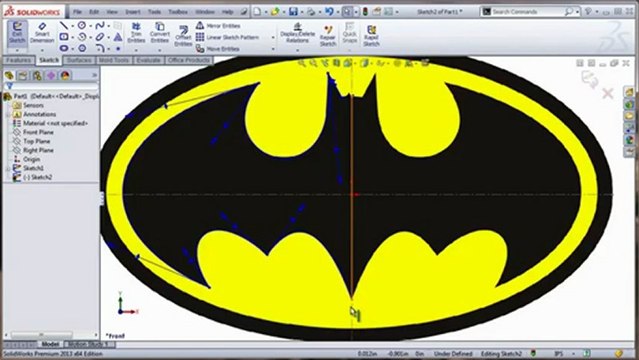Open the Insert menu
This screenshot has width=639, height=360.
click(x=133, y=12)
